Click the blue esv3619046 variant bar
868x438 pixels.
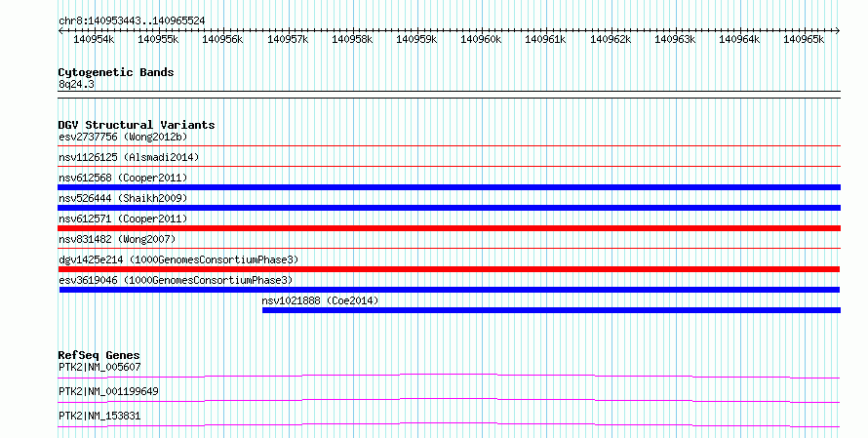pos(450,290)
